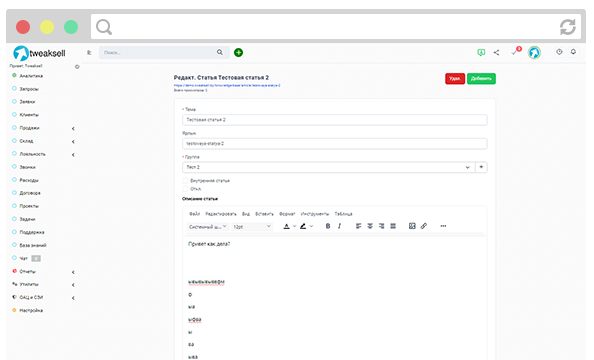Click the magnifier icon in the search field
The width and height of the screenshot is (594, 360).
[x=220, y=52]
